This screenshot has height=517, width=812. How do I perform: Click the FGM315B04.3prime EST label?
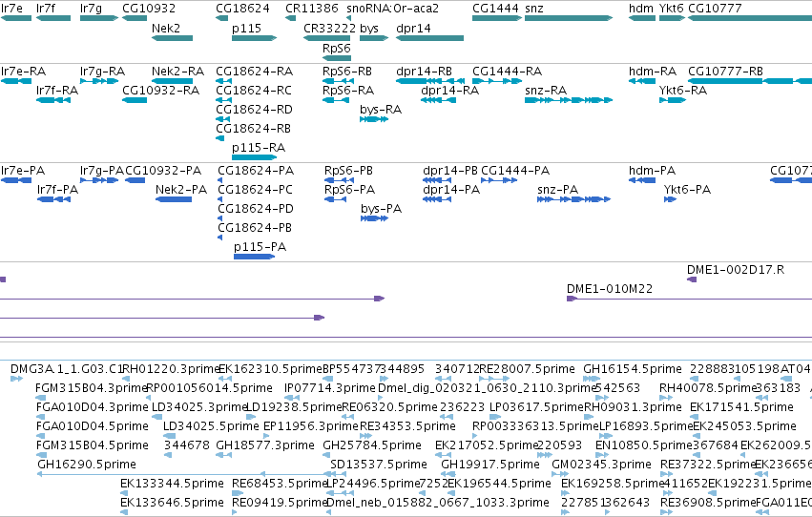(92, 388)
